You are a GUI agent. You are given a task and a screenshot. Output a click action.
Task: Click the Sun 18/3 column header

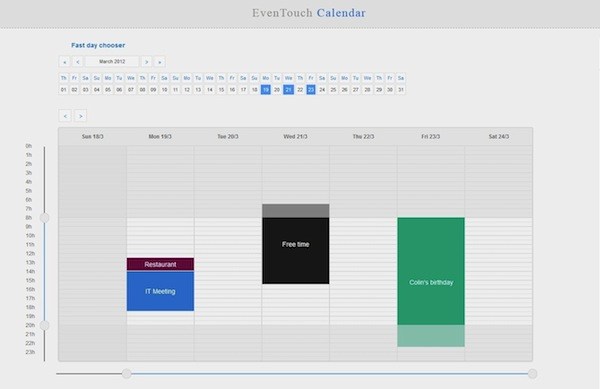(93, 137)
